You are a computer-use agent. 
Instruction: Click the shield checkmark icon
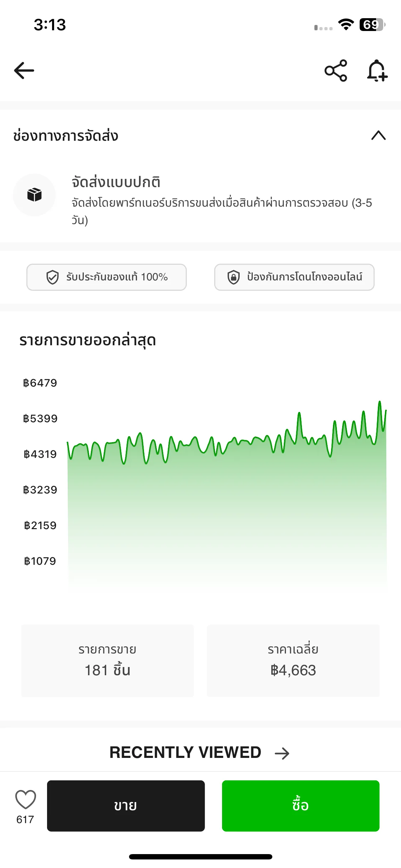[x=52, y=277]
